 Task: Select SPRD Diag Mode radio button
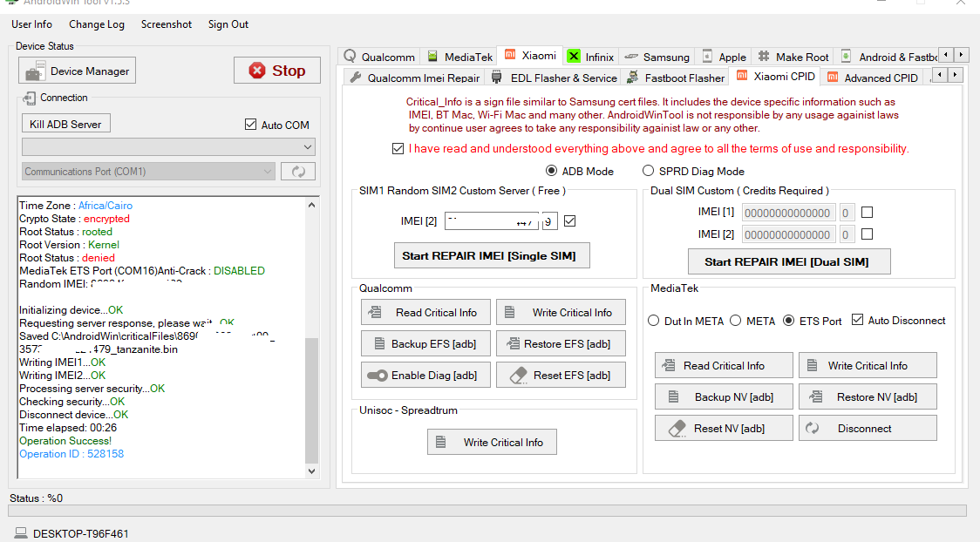tap(648, 171)
